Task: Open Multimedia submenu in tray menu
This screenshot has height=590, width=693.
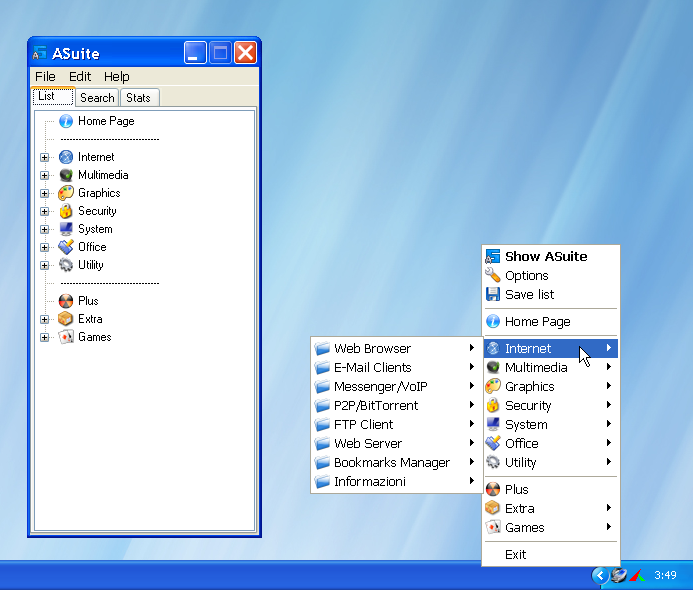Action: point(551,367)
